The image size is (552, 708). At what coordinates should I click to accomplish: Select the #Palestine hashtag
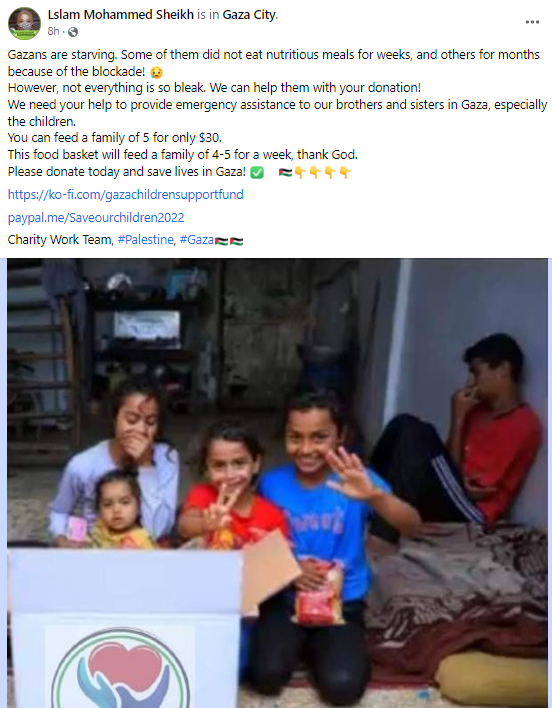[x=145, y=240]
